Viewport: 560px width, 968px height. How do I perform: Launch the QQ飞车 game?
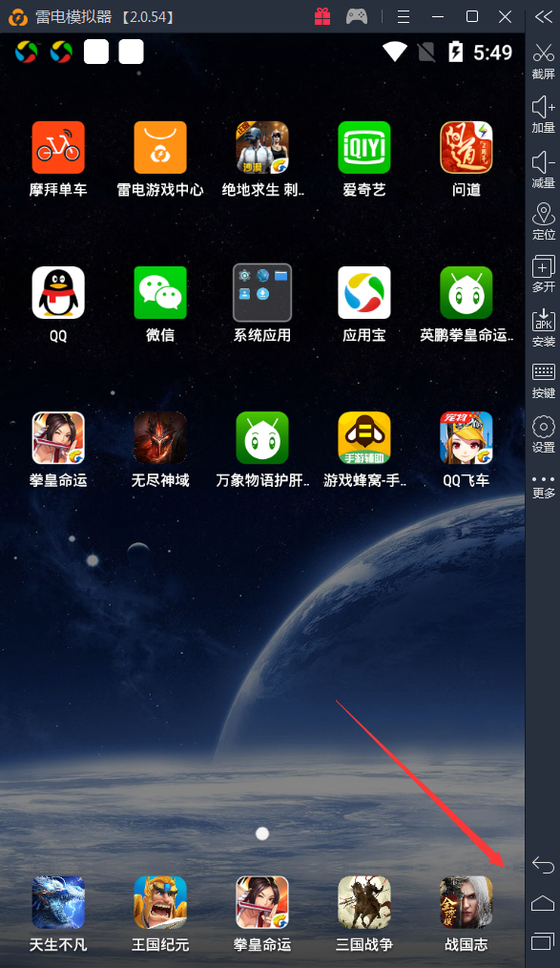(x=467, y=437)
